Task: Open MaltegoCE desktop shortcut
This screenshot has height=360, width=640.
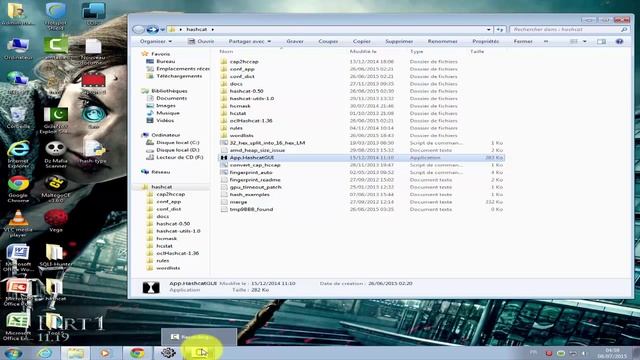Action: click(x=56, y=189)
